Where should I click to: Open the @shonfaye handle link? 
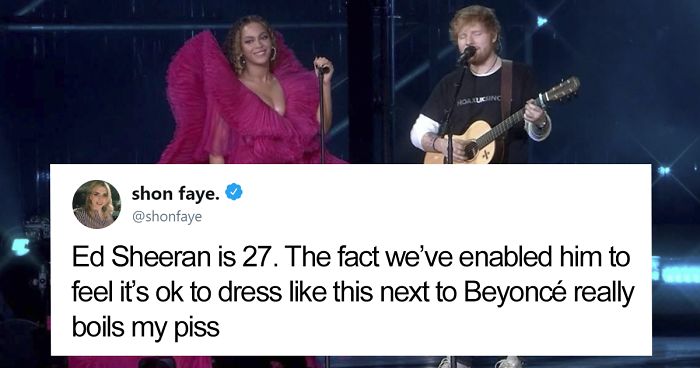click(167, 217)
